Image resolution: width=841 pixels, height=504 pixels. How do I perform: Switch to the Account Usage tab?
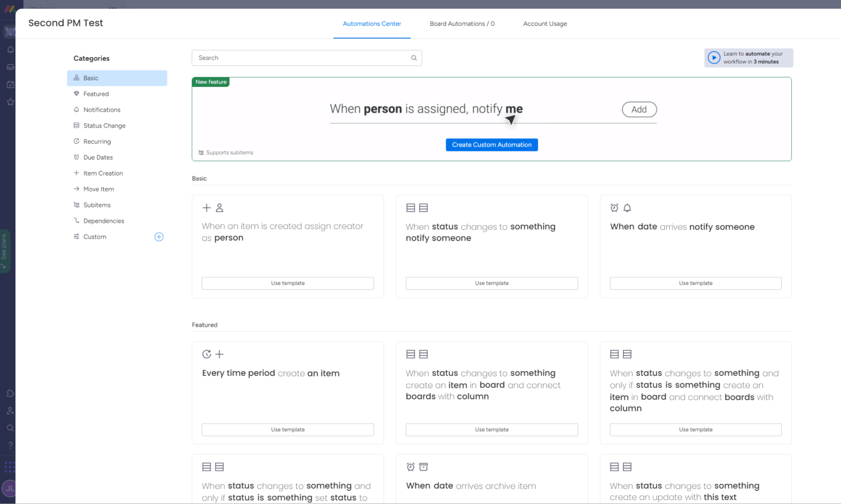(x=545, y=24)
